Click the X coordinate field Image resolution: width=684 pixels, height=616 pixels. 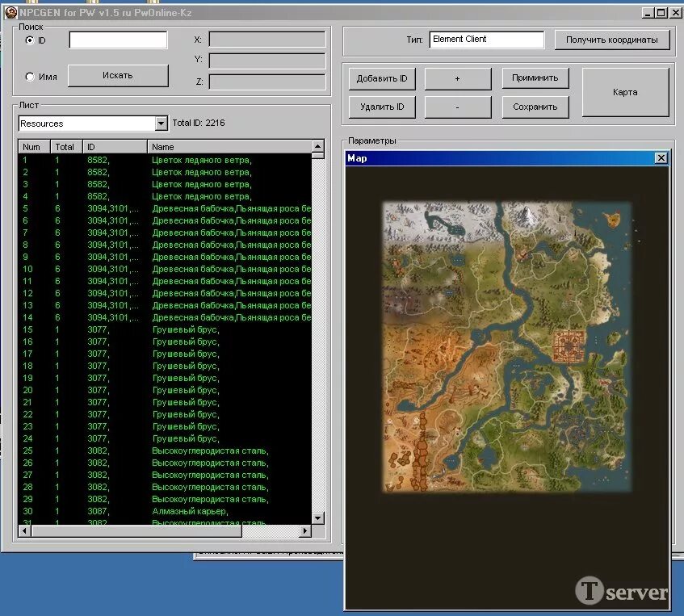tap(267, 40)
